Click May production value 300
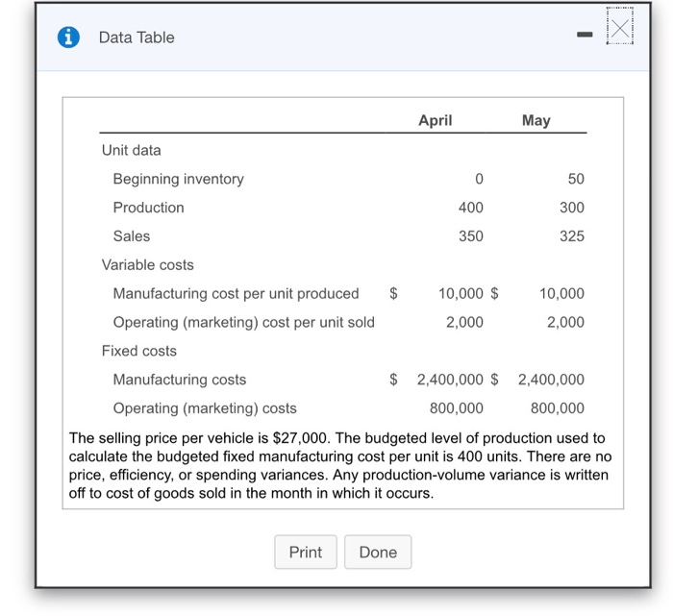The height and width of the screenshot is (616, 673). click(572, 208)
